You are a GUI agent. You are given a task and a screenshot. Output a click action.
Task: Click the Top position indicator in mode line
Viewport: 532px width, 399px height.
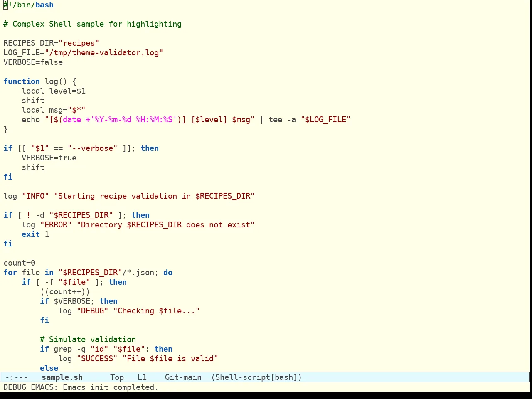coord(117,377)
